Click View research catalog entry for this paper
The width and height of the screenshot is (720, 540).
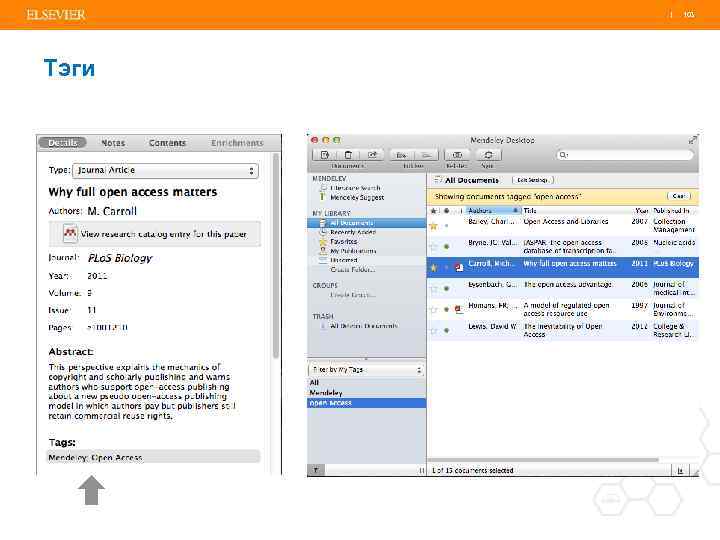[155, 234]
